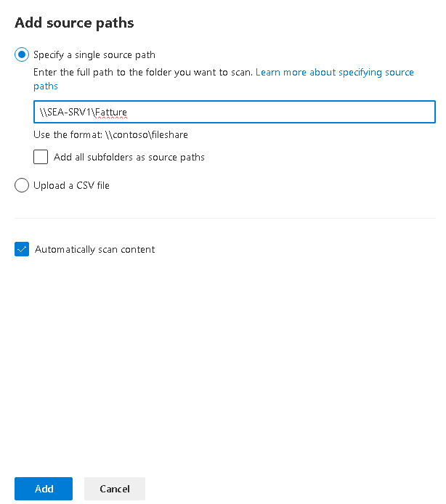The image size is (446, 504).
Task: Click "Add all subfolders as source paths" label
Action: pyautogui.click(x=129, y=157)
